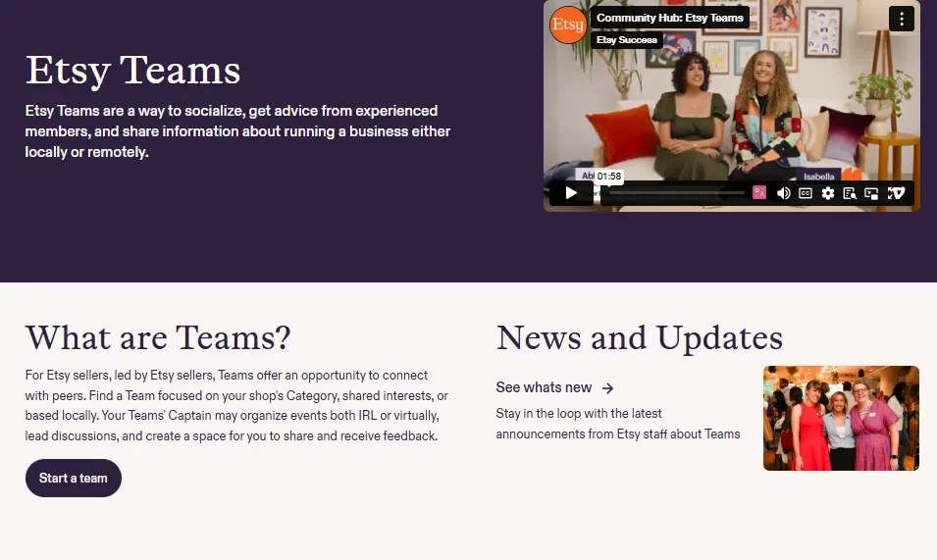Viewport: 937px width, 560px height.
Task: Click the video language translation icon
Action: pos(758,193)
